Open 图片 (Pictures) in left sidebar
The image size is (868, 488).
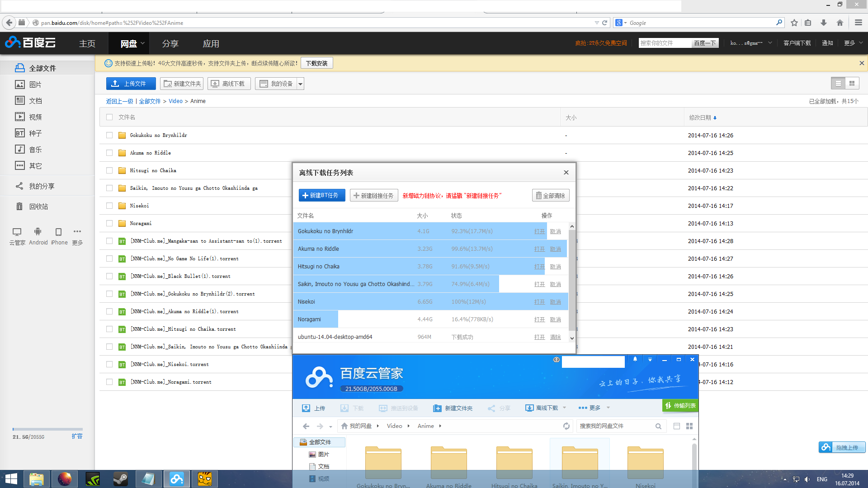point(28,84)
